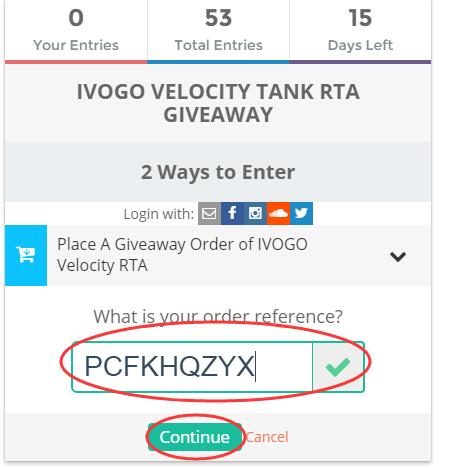Click the green checkmark beside order reference
Screen dimensions: 455x468
pos(338,367)
